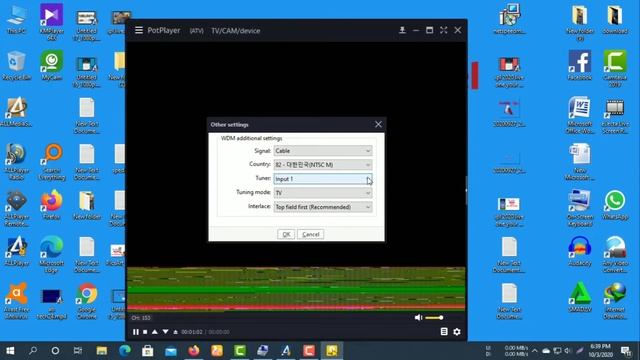Click the eject/open file button
The height and width of the screenshot is (360, 640).
176,332
